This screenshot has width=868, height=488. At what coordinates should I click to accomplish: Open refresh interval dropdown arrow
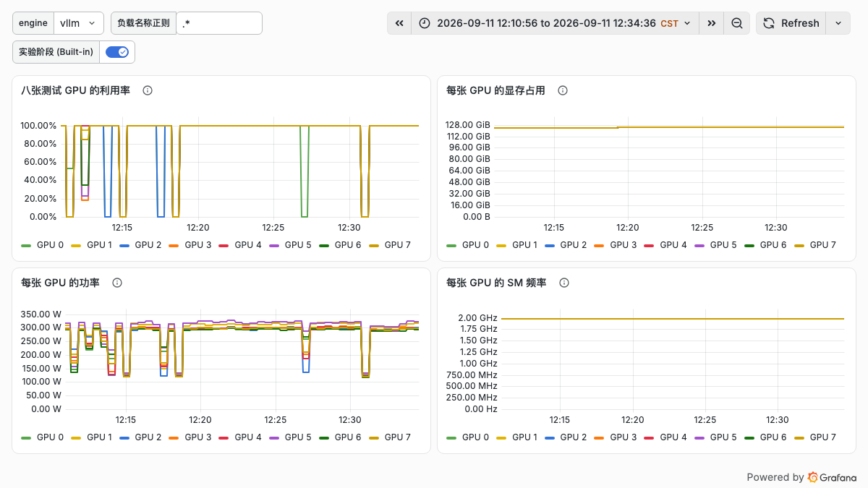point(838,23)
